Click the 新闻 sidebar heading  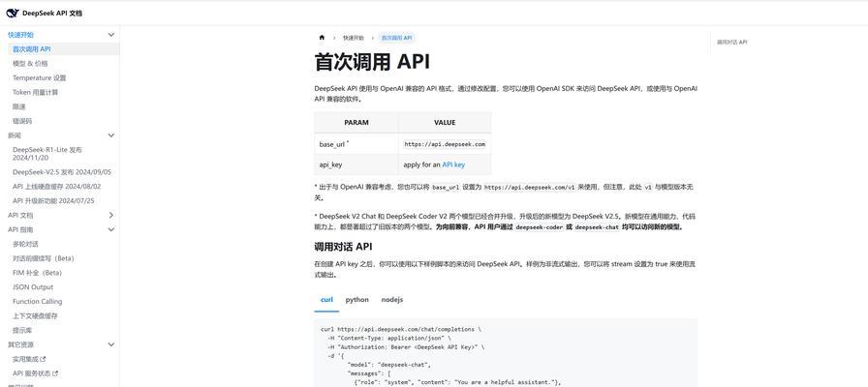coord(15,135)
